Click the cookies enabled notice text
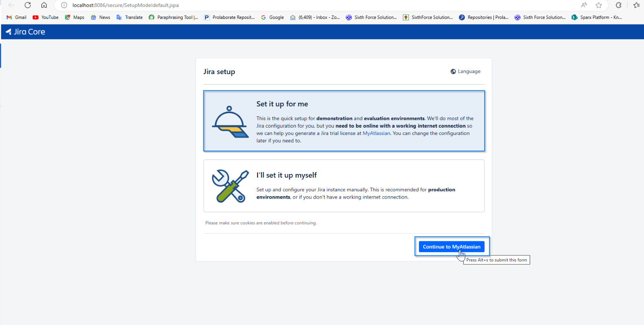 coord(261,223)
